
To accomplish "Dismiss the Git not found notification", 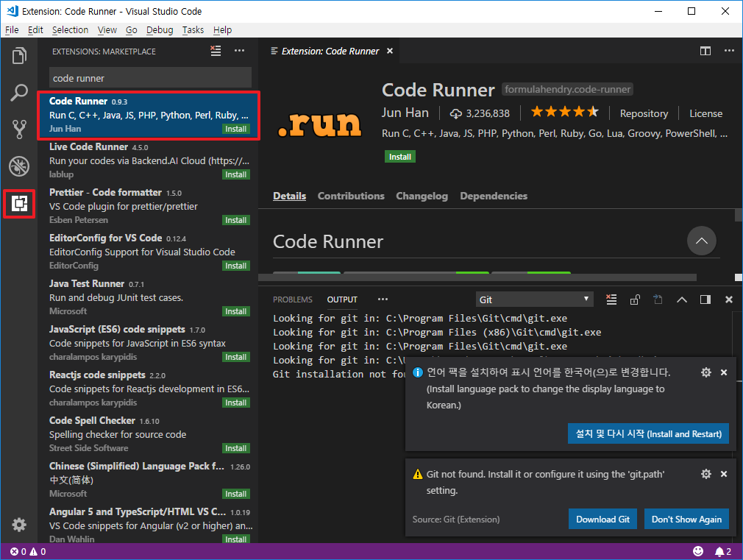I will pos(724,474).
